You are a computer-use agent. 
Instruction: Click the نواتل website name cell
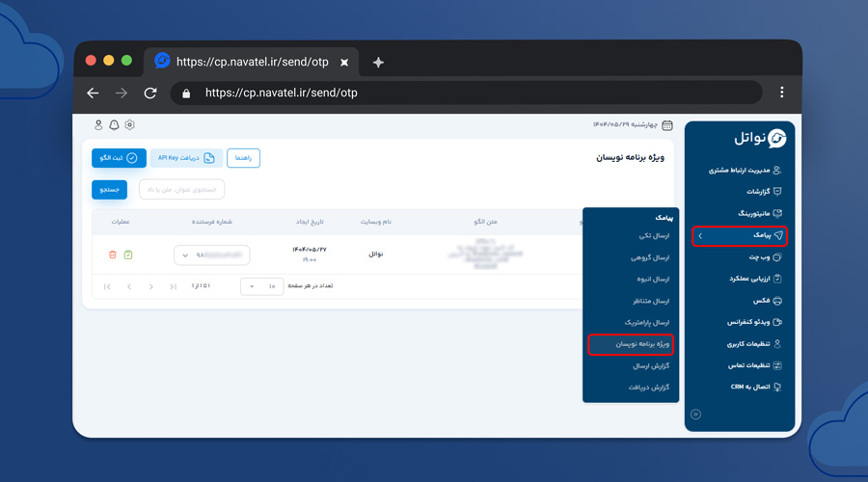pos(376,254)
